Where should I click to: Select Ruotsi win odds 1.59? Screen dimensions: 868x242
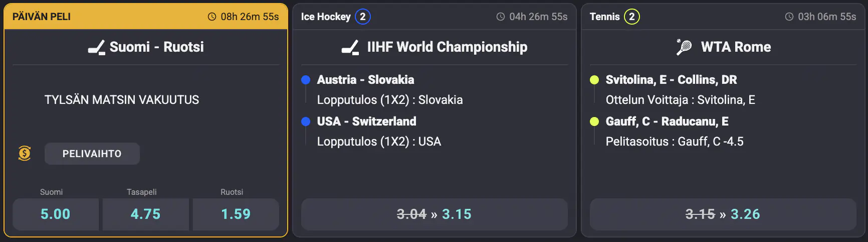pos(236,214)
